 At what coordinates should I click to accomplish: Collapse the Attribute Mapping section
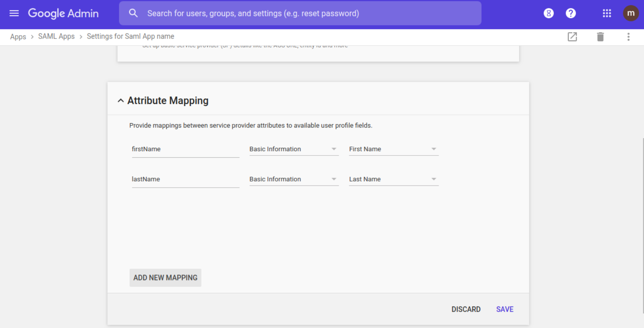(x=121, y=101)
